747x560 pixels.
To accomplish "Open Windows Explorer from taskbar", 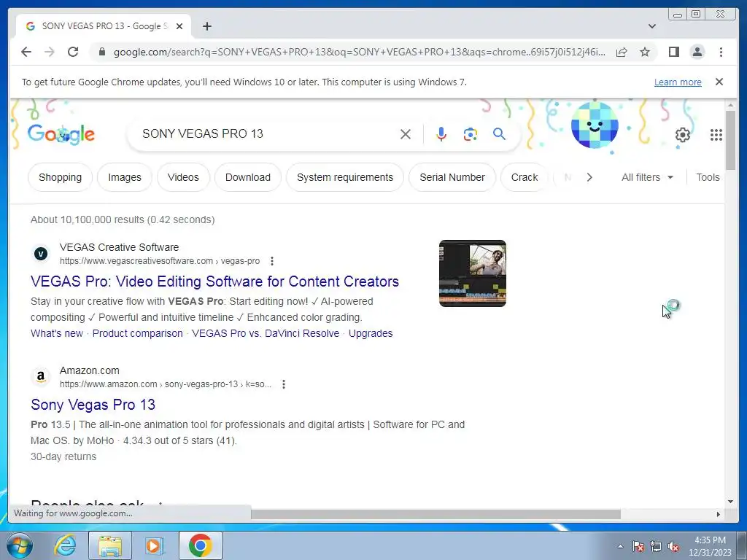I will (x=109, y=545).
